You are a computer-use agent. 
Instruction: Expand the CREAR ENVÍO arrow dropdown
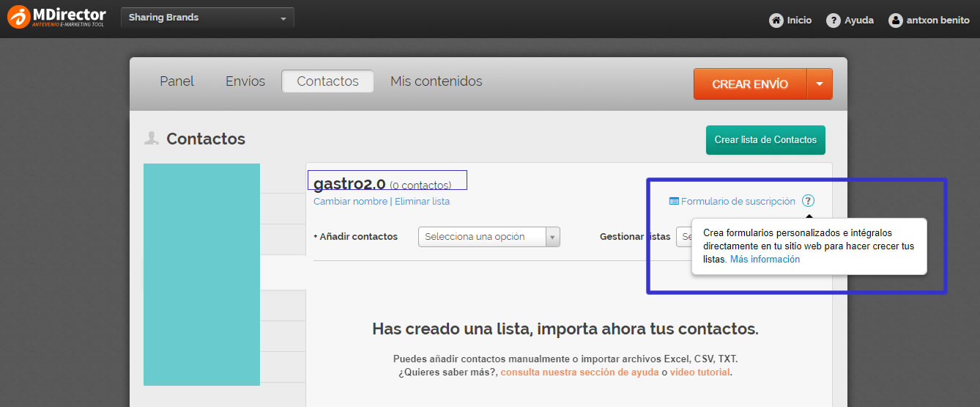(x=820, y=84)
